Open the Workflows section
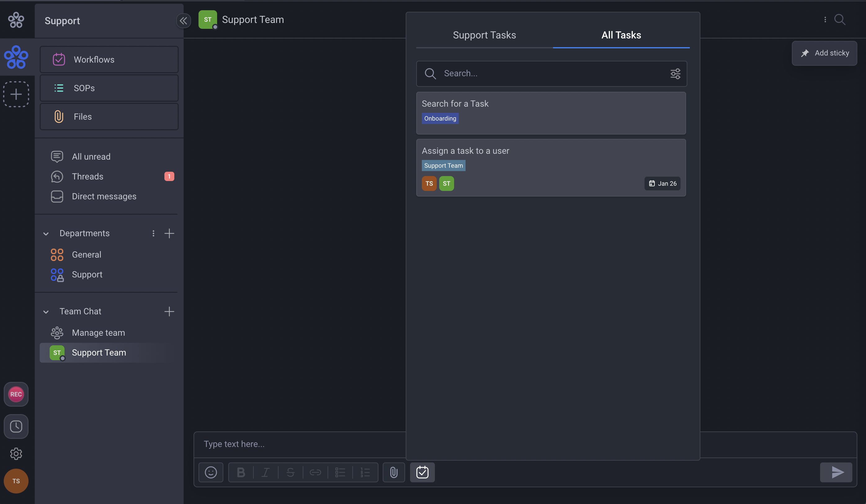This screenshot has width=866, height=504. [x=109, y=60]
